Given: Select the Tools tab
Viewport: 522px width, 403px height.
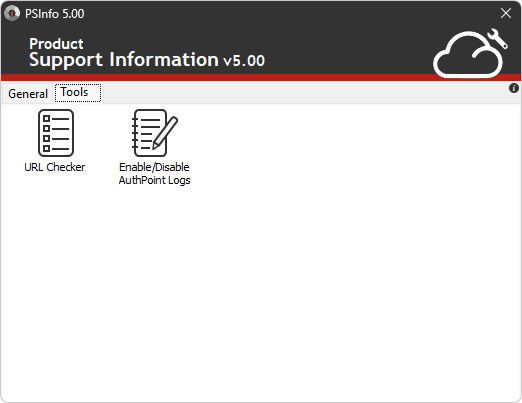Looking at the screenshot, I should pyautogui.click(x=78, y=92).
